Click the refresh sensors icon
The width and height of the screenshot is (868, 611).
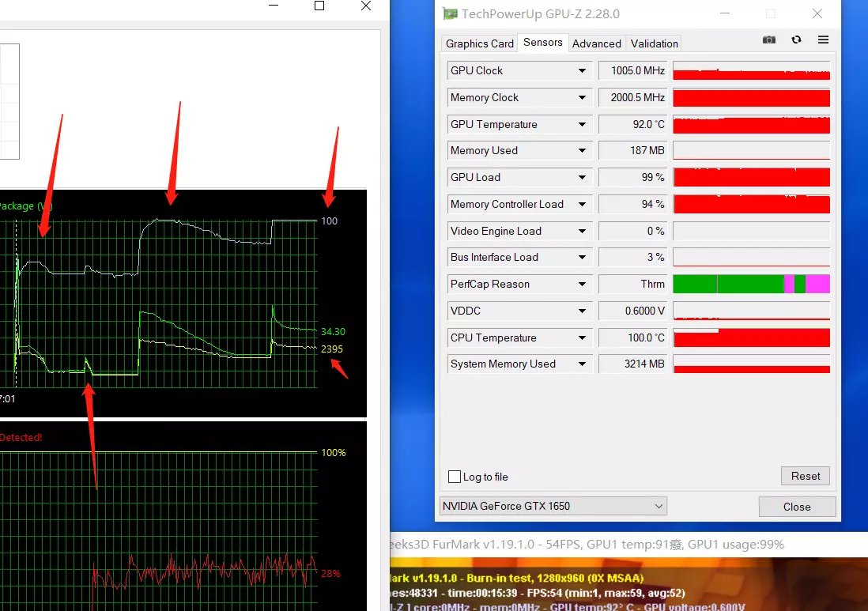(796, 40)
